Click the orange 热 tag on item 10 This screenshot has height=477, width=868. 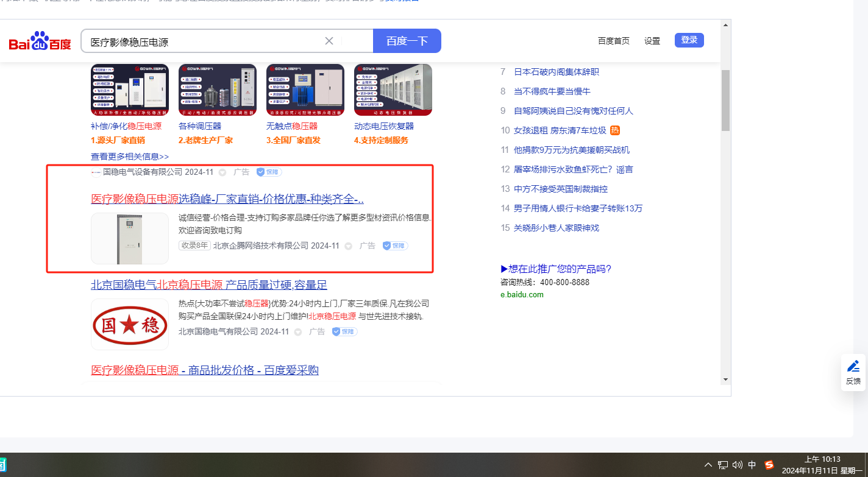click(615, 130)
